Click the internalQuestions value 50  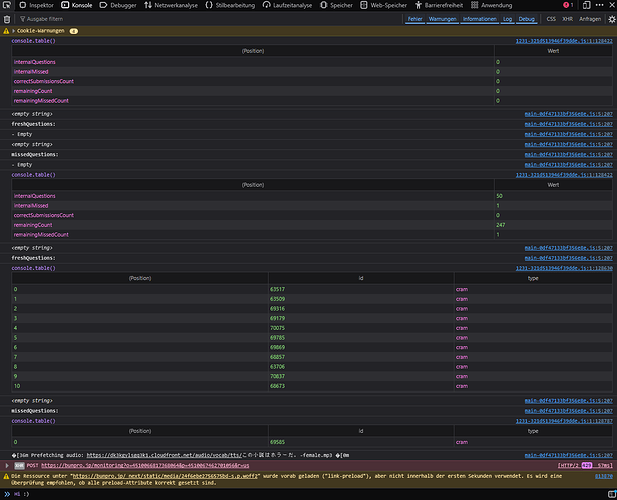pyautogui.click(x=499, y=196)
